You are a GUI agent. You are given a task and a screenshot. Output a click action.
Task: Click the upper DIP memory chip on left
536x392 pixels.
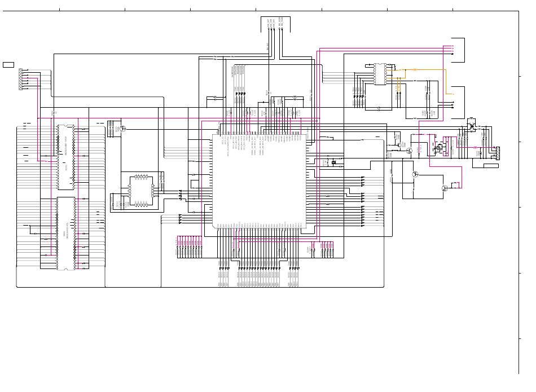(x=66, y=157)
